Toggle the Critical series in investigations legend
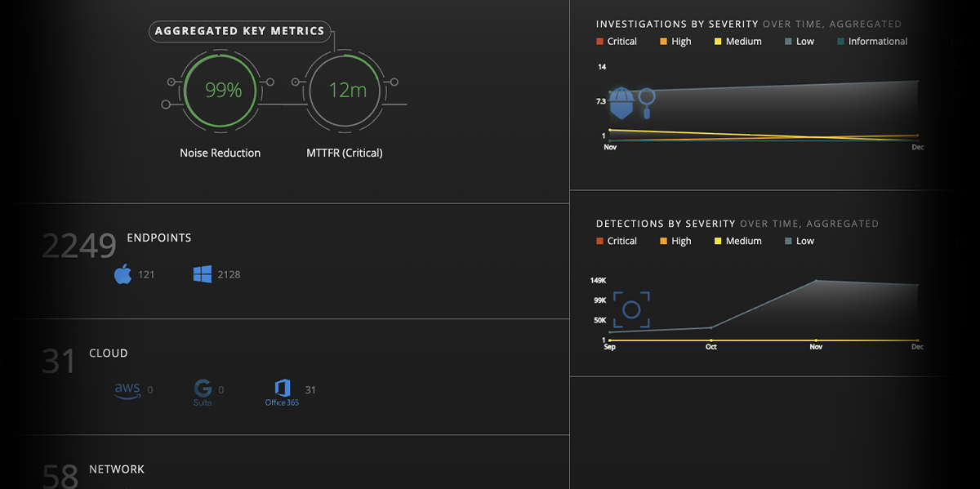The image size is (980, 489). click(617, 41)
